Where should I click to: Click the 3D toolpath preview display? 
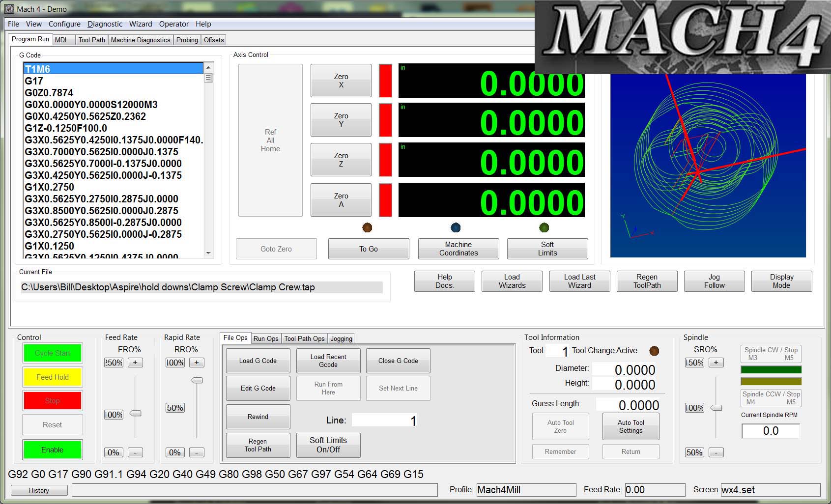pyautogui.click(x=708, y=165)
